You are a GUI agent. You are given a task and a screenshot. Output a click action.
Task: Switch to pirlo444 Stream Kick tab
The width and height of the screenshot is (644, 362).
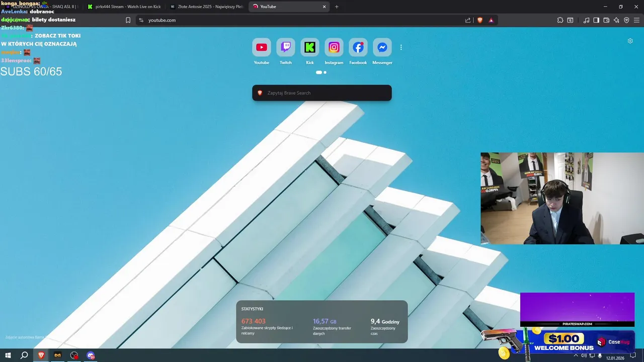(124, 7)
